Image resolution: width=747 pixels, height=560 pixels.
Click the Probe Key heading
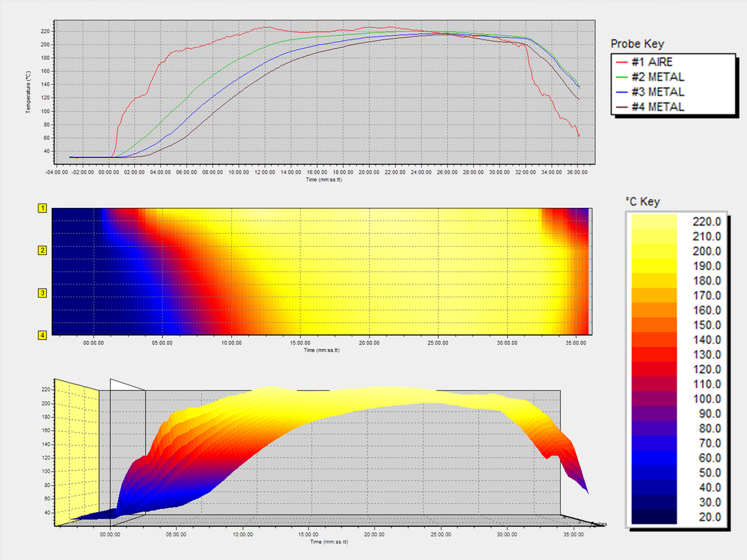click(637, 44)
